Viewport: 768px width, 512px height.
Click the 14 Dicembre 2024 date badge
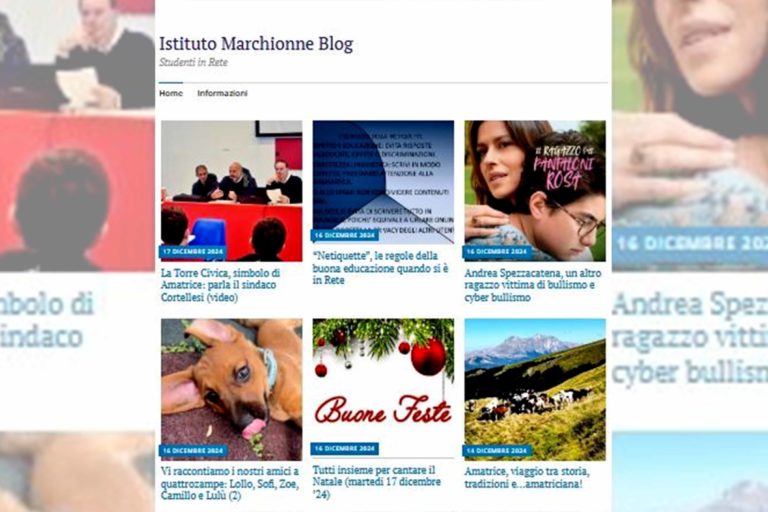point(497,450)
